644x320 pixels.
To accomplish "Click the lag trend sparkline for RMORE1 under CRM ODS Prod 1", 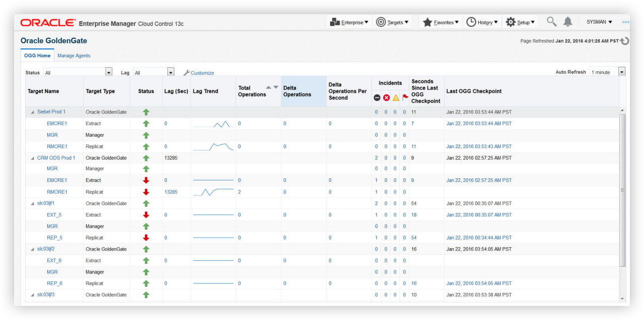I will (213, 192).
